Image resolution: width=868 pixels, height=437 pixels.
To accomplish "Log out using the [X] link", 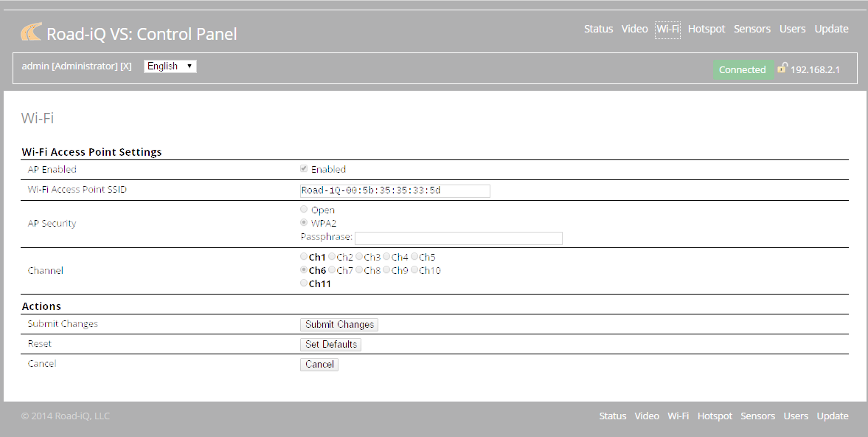I will [x=126, y=66].
